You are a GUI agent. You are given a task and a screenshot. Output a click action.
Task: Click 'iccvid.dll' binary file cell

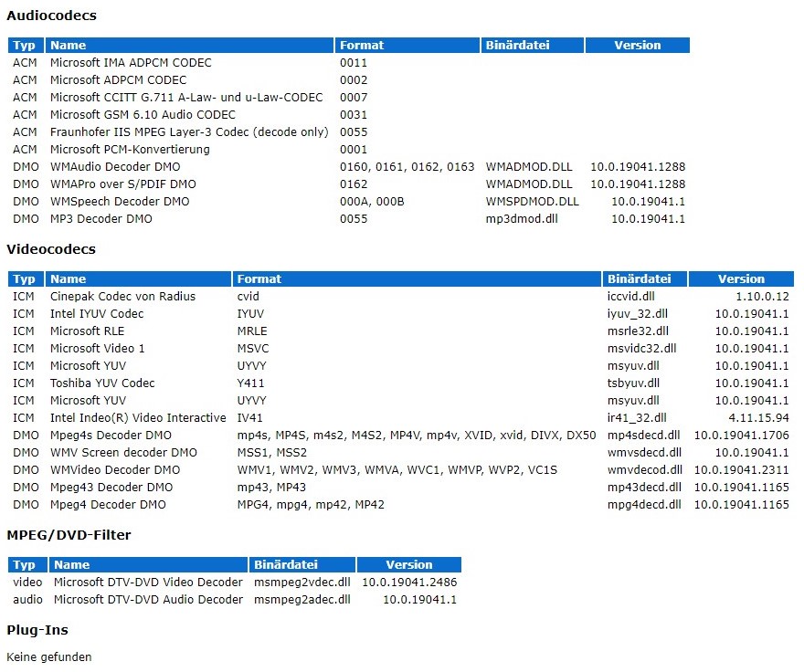tap(630, 296)
